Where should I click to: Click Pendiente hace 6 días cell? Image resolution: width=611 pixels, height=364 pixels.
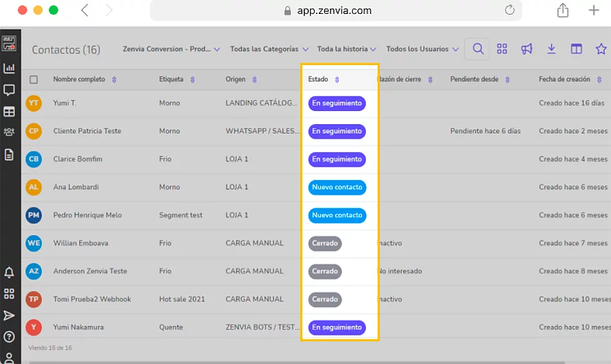(485, 131)
